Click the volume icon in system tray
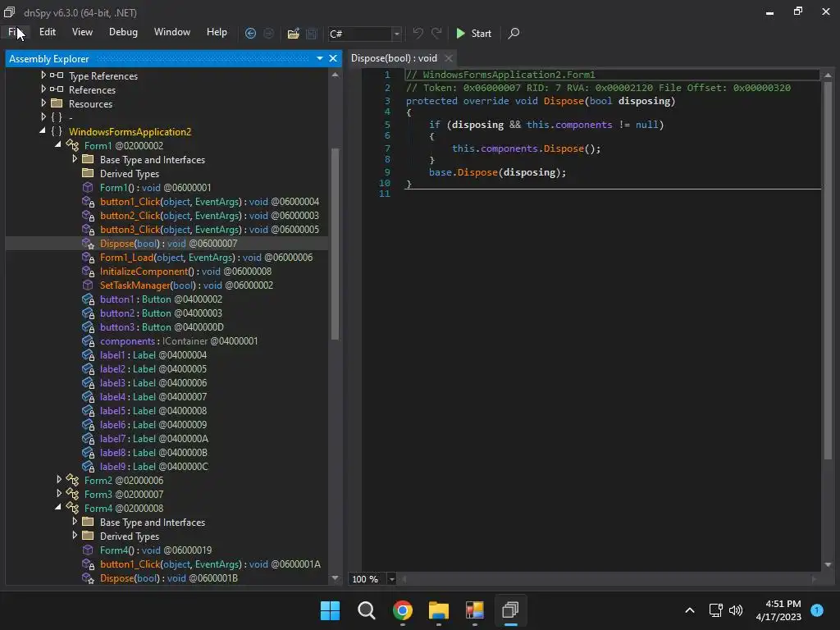Viewport: 840px width, 630px height. pos(736,610)
